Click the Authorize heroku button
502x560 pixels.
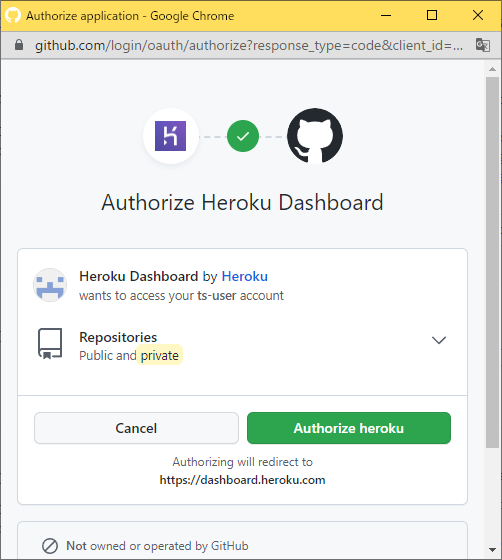pyautogui.click(x=349, y=428)
